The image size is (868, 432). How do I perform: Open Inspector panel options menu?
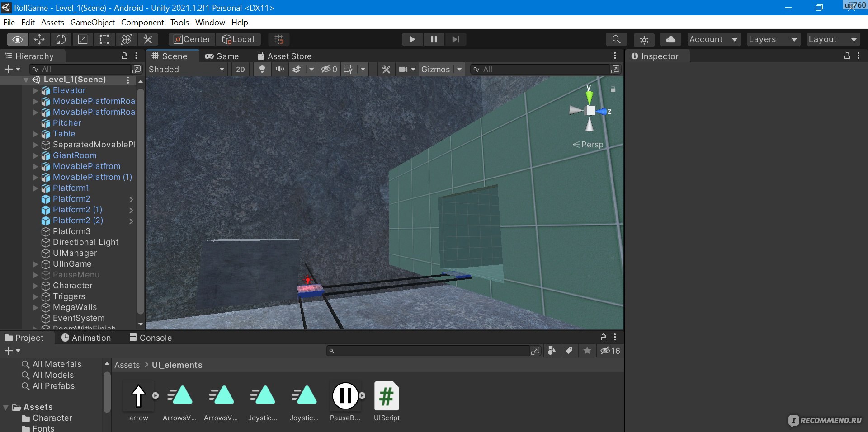[x=859, y=56]
